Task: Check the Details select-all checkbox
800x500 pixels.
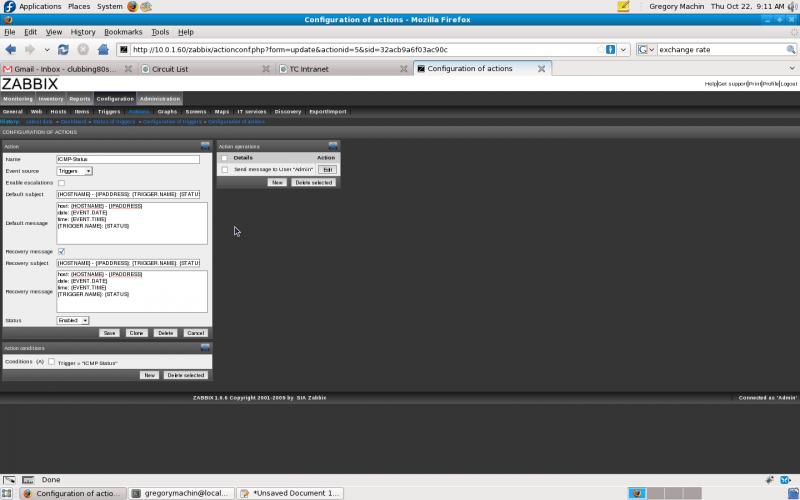Action: tap(224, 158)
